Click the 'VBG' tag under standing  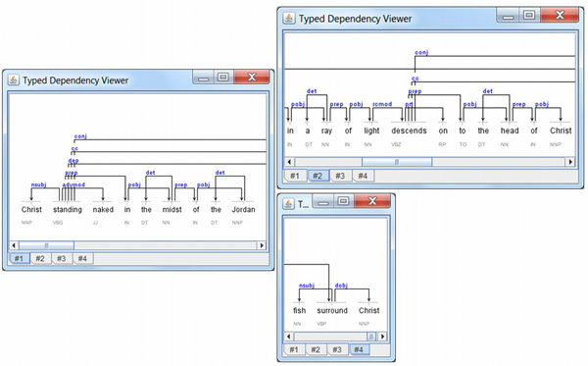click(58, 223)
